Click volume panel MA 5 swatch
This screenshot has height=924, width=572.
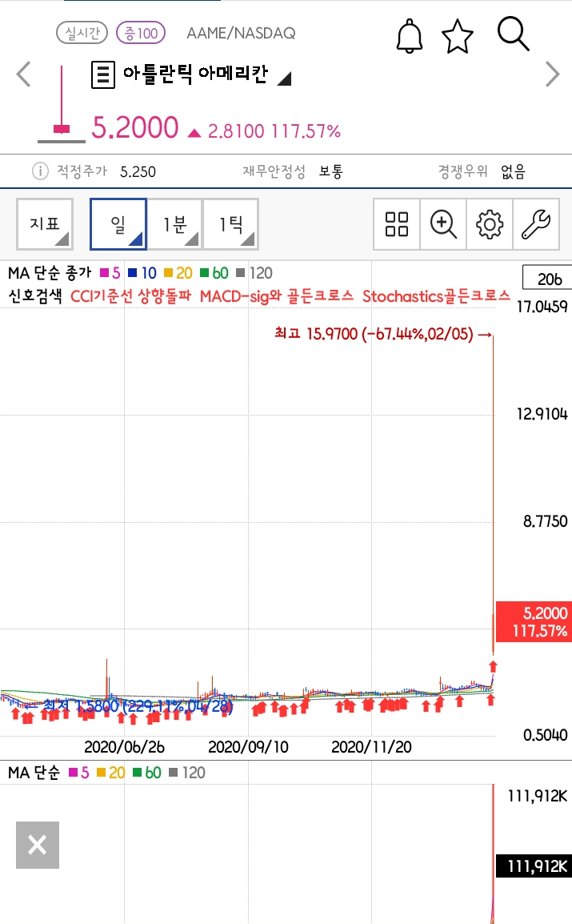click(x=73, y=773)
